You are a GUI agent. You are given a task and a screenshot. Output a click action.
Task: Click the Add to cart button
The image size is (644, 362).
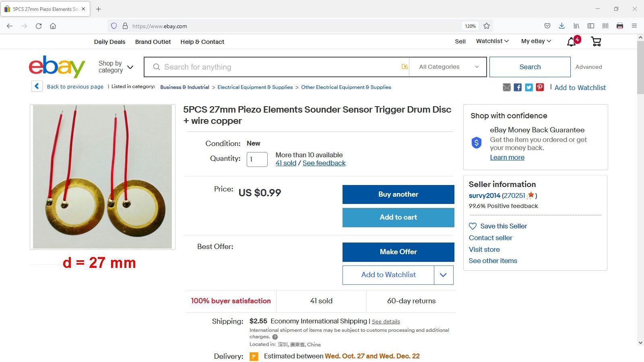click(x=398, y=217)
